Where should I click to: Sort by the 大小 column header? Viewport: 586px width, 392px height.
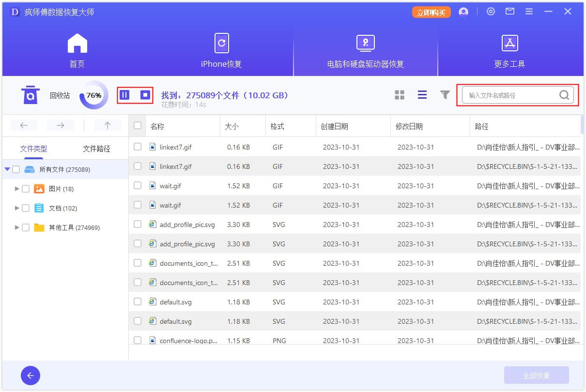point(232,126)
